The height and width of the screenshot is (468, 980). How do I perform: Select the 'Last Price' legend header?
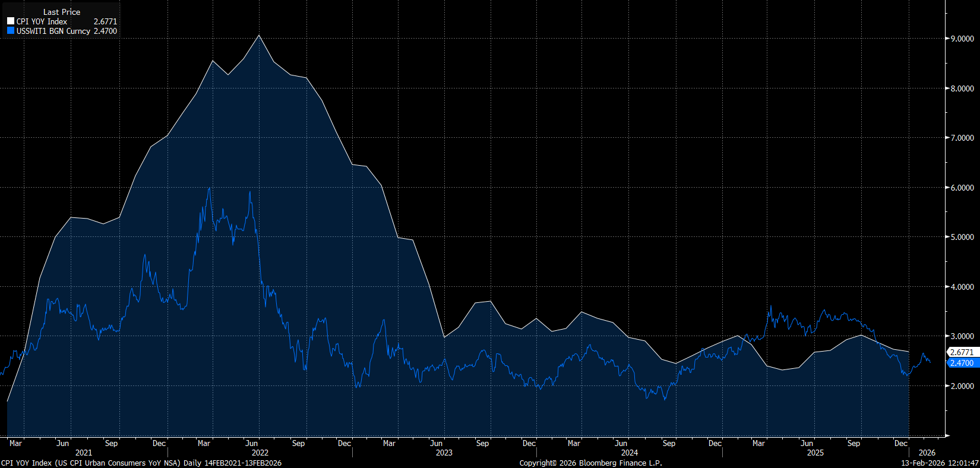62,12
